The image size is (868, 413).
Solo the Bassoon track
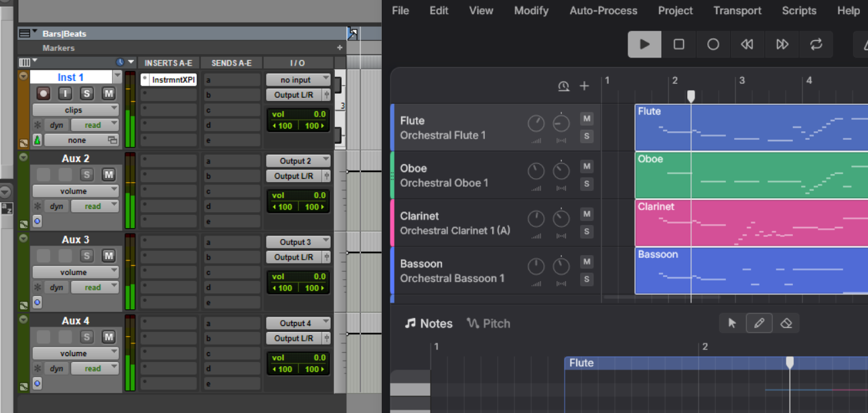click(587, 279)
